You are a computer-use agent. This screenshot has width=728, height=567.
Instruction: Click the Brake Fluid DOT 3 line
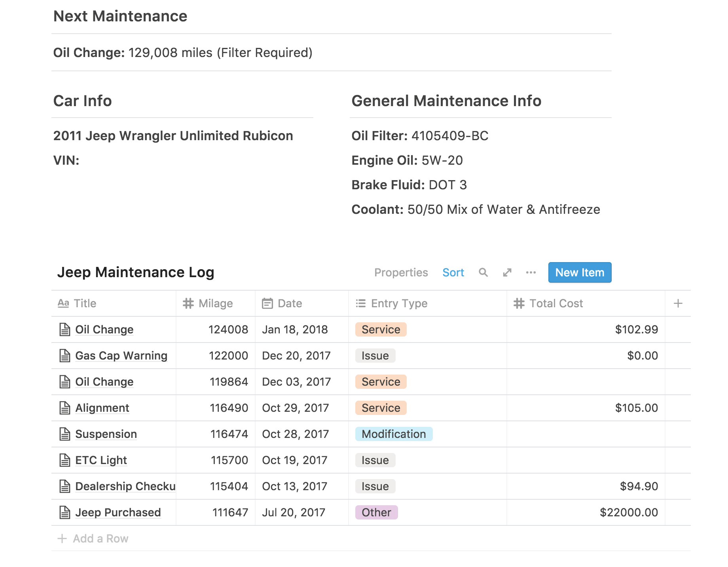point(409,185)
